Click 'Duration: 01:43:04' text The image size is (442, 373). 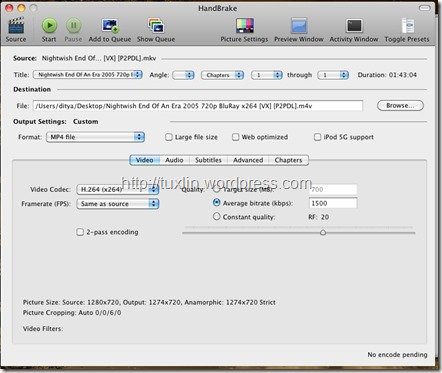pyautogui.click(x=387, y=75)
